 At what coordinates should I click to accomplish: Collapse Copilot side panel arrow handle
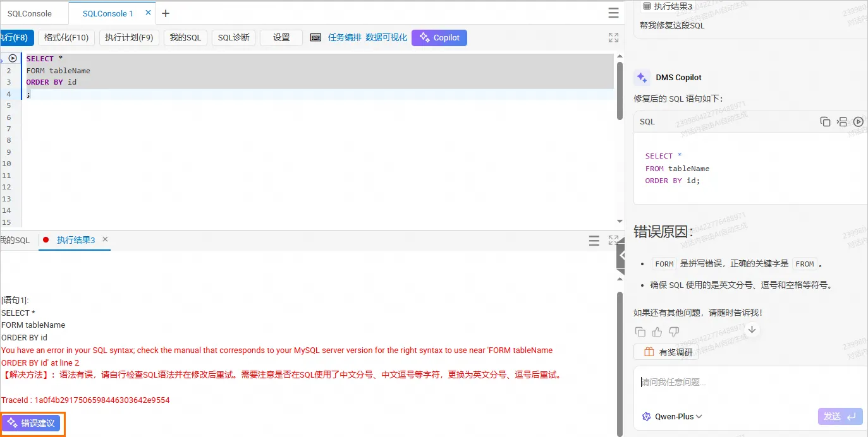tap(620, 256)
